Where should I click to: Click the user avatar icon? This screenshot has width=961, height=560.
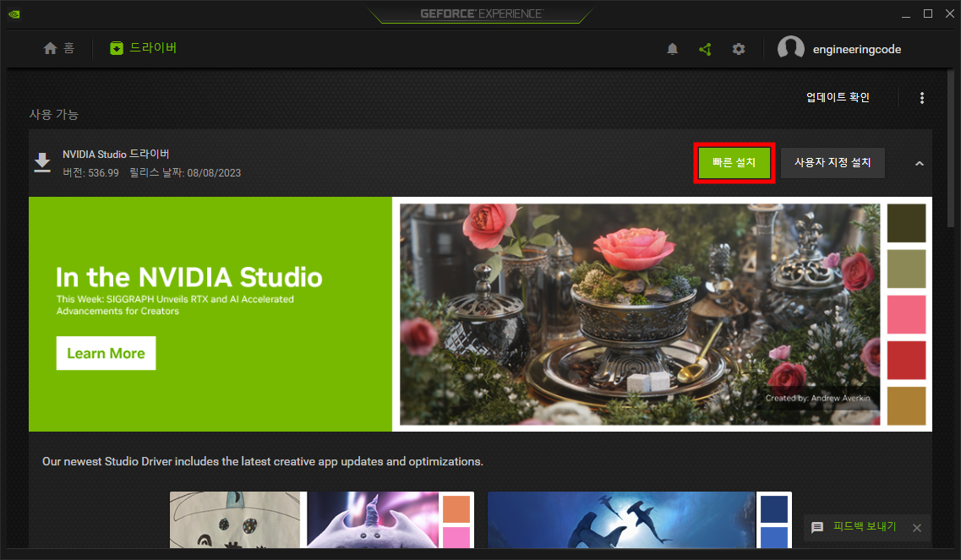[x=790, y=48]
